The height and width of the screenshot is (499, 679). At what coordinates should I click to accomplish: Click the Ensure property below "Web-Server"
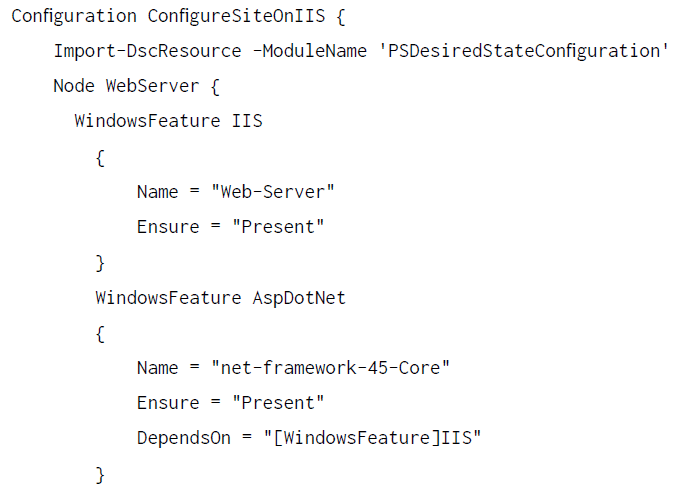[x=168, y=227]
